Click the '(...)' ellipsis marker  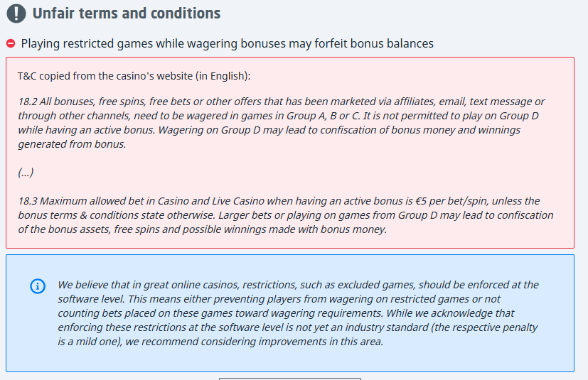26,173
